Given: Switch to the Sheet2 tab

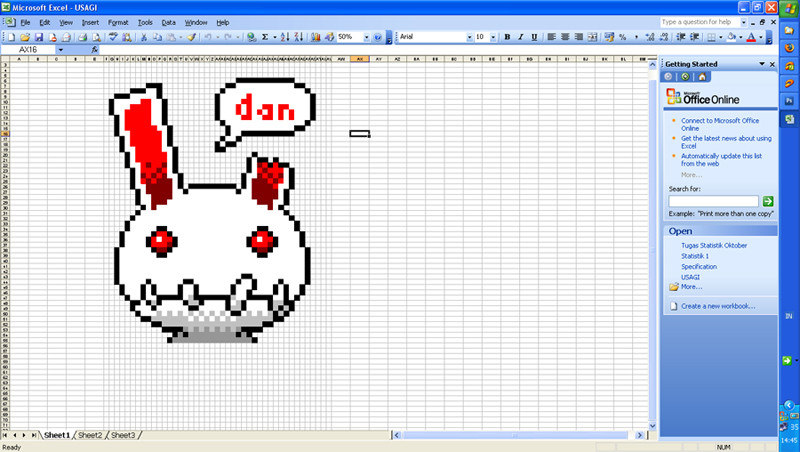Looking at the screenshot, I should pyautogui.click(x=90, y=435).
